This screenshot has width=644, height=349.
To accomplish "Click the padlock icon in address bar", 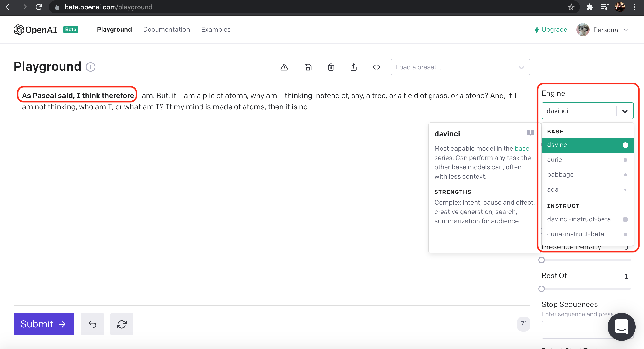I will pos(57,7).
